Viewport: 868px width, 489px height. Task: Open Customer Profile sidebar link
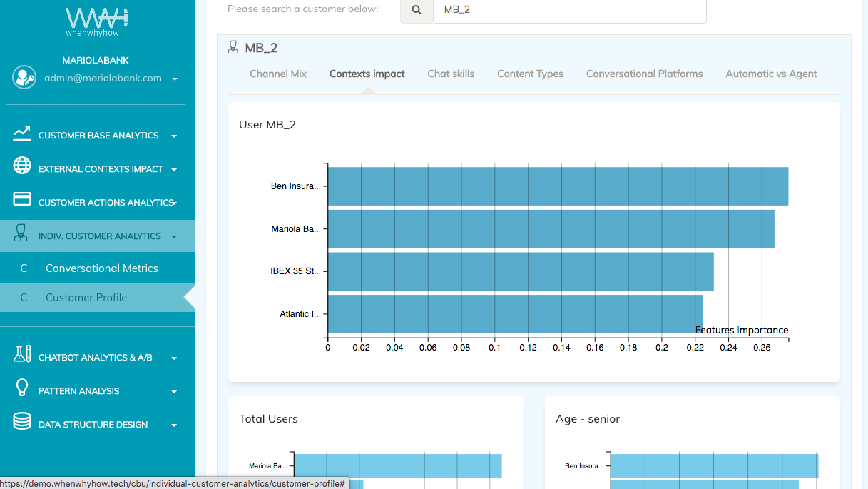97,298
